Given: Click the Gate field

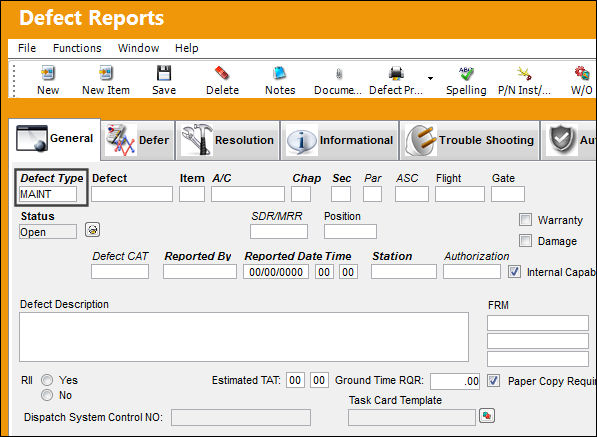Looking at the screenshot, I should pyautogui.click(x=508, y=194).
